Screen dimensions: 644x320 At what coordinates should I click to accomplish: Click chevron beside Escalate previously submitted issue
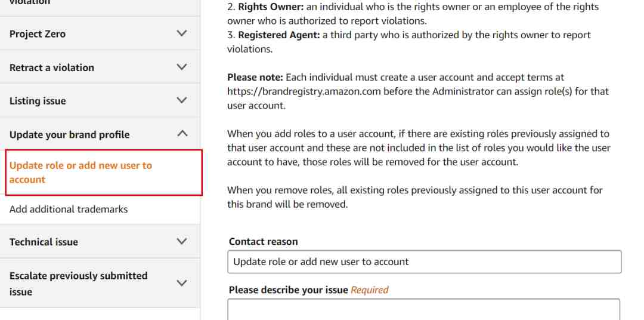182,283
